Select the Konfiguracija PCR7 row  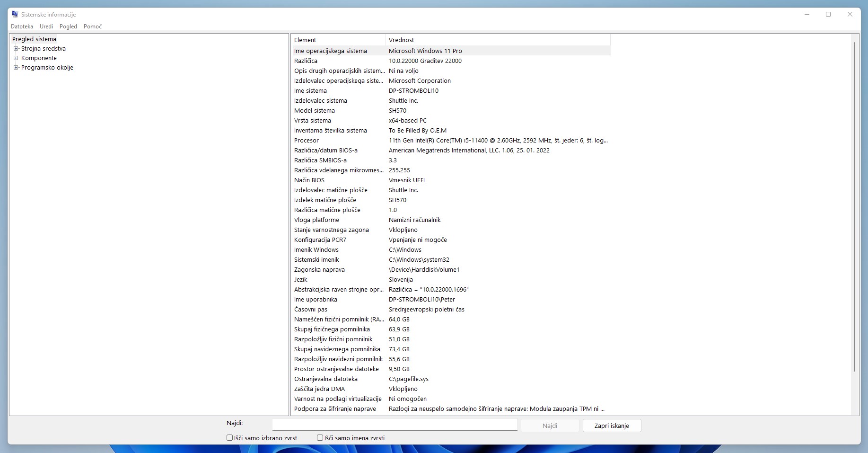pos(451,240)
